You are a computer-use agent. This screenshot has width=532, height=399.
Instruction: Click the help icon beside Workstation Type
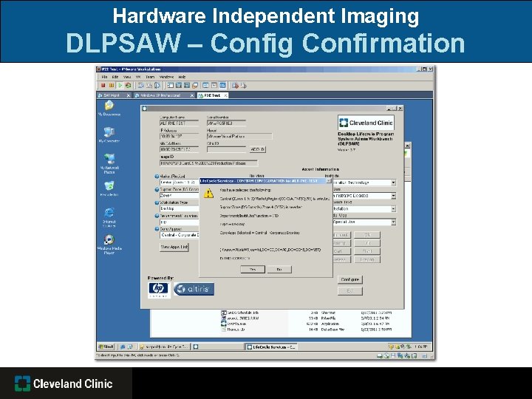157,202
